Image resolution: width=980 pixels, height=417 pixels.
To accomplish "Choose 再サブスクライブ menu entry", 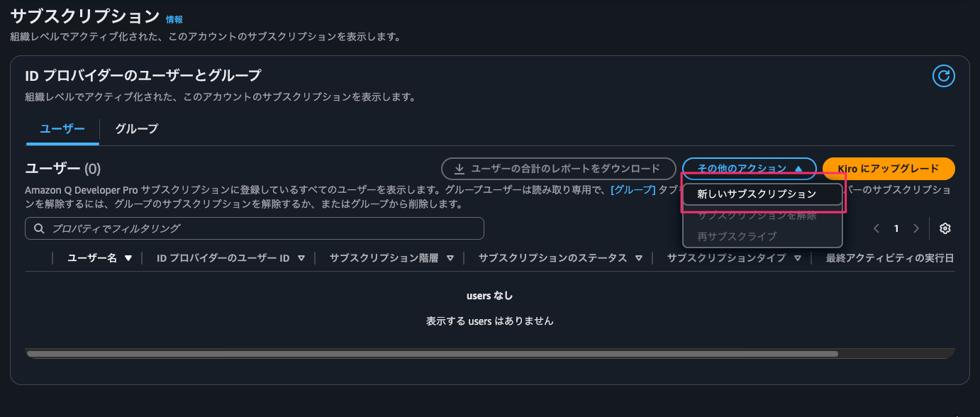I will pos(737,236).
